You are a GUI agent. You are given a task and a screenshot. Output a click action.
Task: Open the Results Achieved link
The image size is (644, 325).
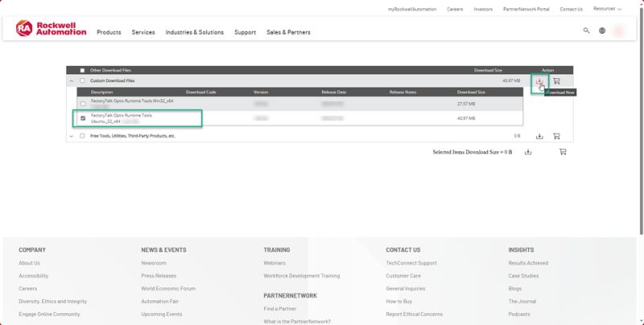[528, 263]
